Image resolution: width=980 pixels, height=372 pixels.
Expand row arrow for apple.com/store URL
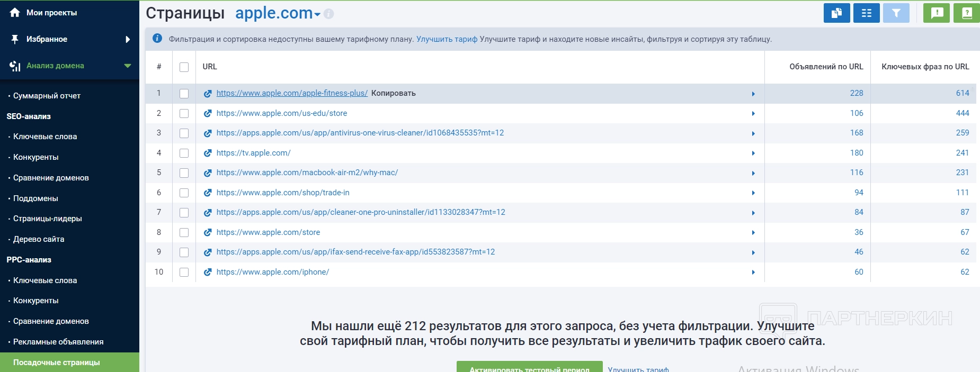[753, 232]
